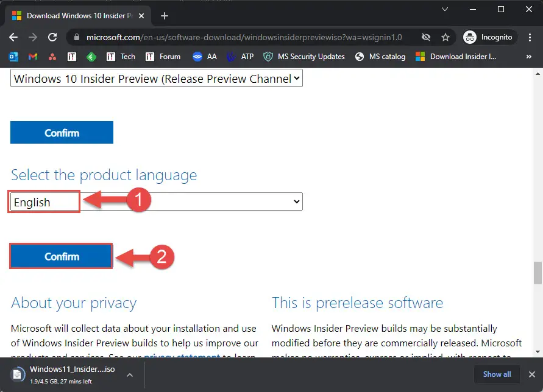Screen dimensions: 543x392
Task: Open a new browser tab
Action: coord(165,16)
